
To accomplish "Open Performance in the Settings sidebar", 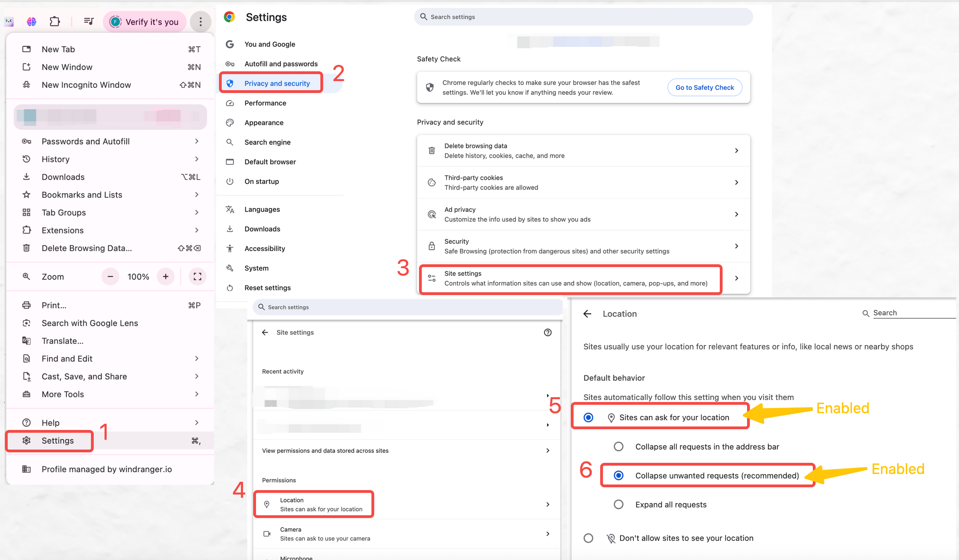I will [265, 103].
